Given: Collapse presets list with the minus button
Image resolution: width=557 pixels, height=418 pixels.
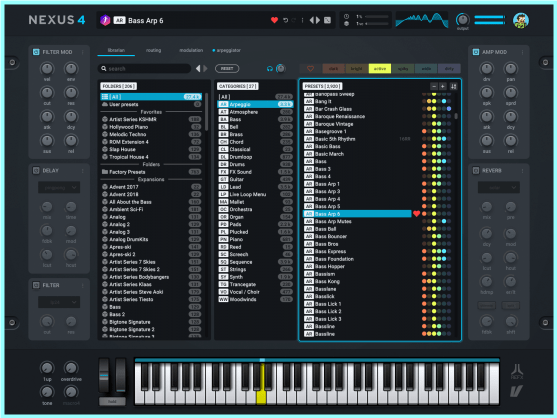Looking at the screenshot, I should tap(434, 86).
